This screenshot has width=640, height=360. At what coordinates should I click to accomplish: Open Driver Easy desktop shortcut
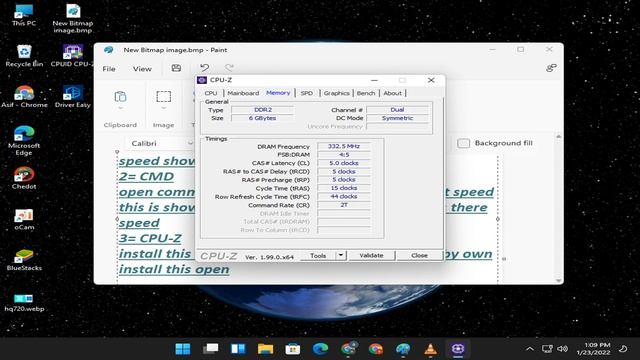(x=72, y=97)
